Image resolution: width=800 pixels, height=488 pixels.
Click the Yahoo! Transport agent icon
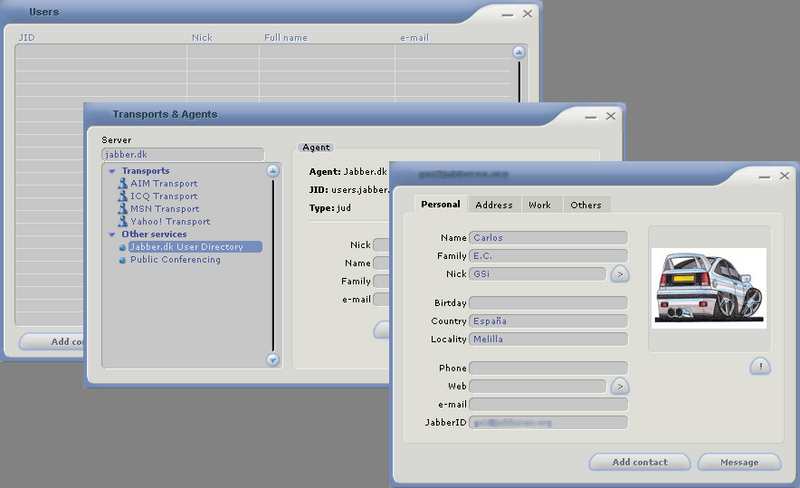click(122, 222)
